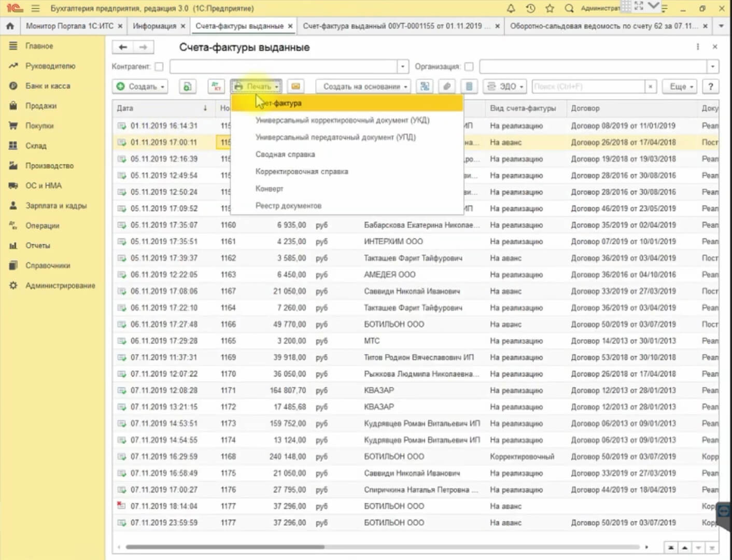Viewport: 732px width, 560px height.
Task: Close the Счета-фактуры выданные form
Action: pos(715,47)
